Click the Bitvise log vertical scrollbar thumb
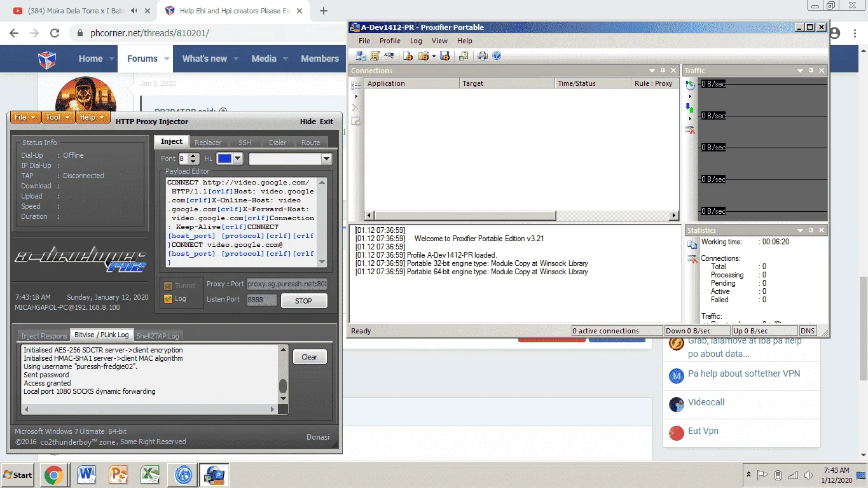Viewport: 868px width, 488px height. tap(283, 386)
